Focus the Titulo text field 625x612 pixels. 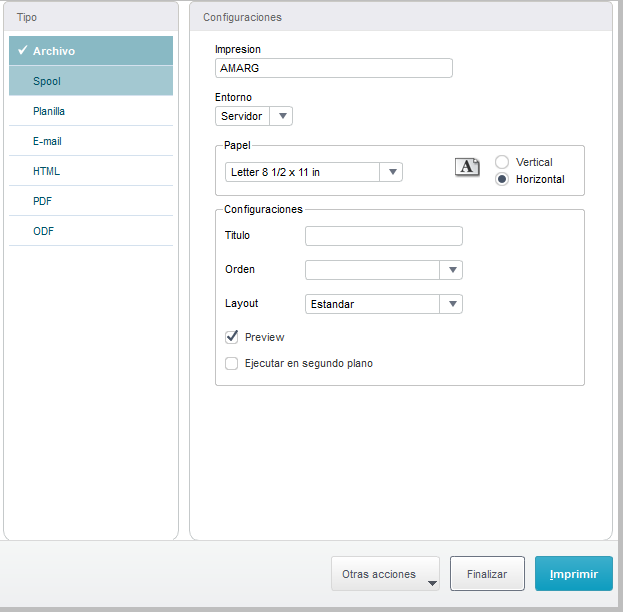click(x=384, y=236)
